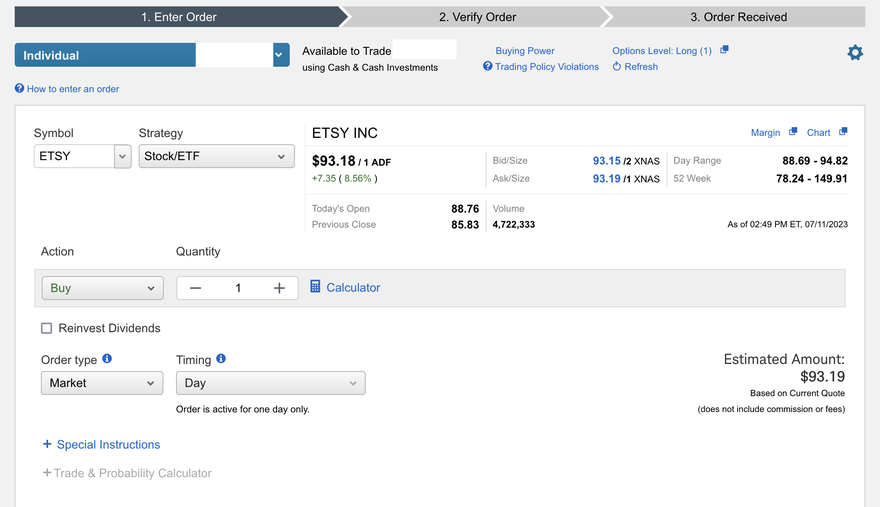The width and height of the screenshot is (880, 507).
Task: Increase quantity with plus button
Action: point(279,288)
